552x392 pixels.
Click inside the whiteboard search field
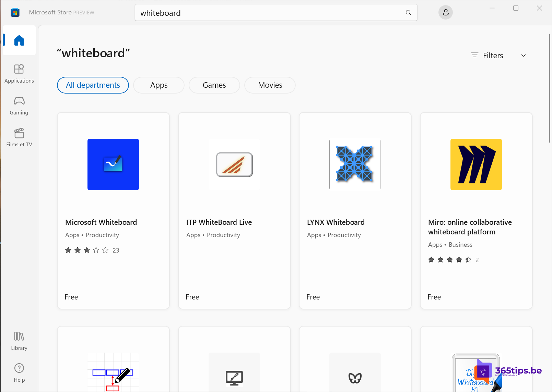(x=240, y=13)
